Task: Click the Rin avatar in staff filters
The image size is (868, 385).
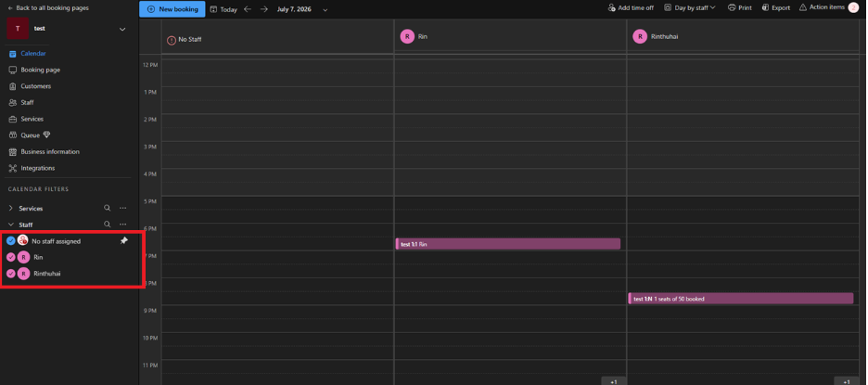Action: coord(23,258)
